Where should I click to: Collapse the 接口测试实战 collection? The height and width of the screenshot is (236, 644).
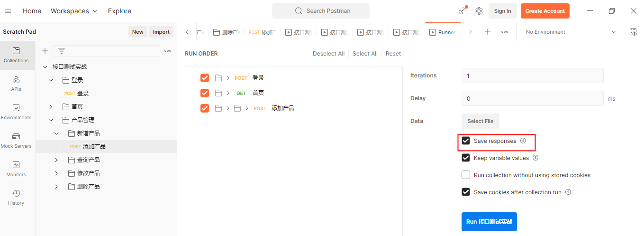(45, 67)
